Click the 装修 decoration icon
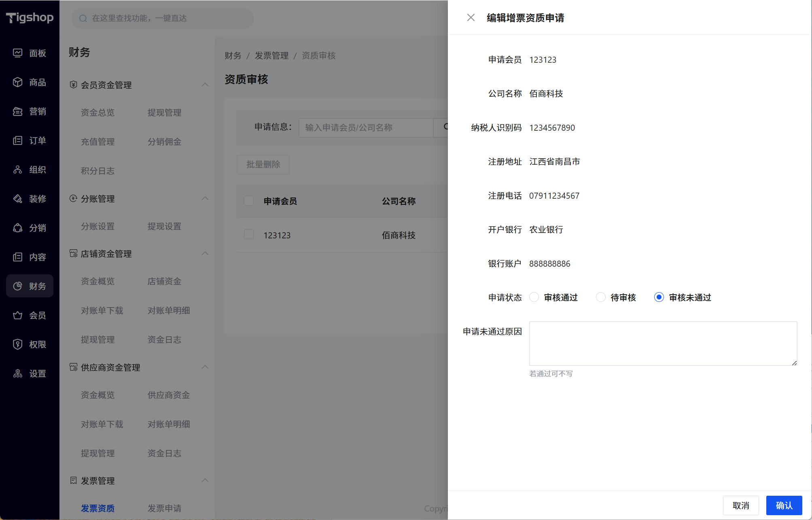Image resolution: width=812 pixels, height=520 pixels. 17,199
